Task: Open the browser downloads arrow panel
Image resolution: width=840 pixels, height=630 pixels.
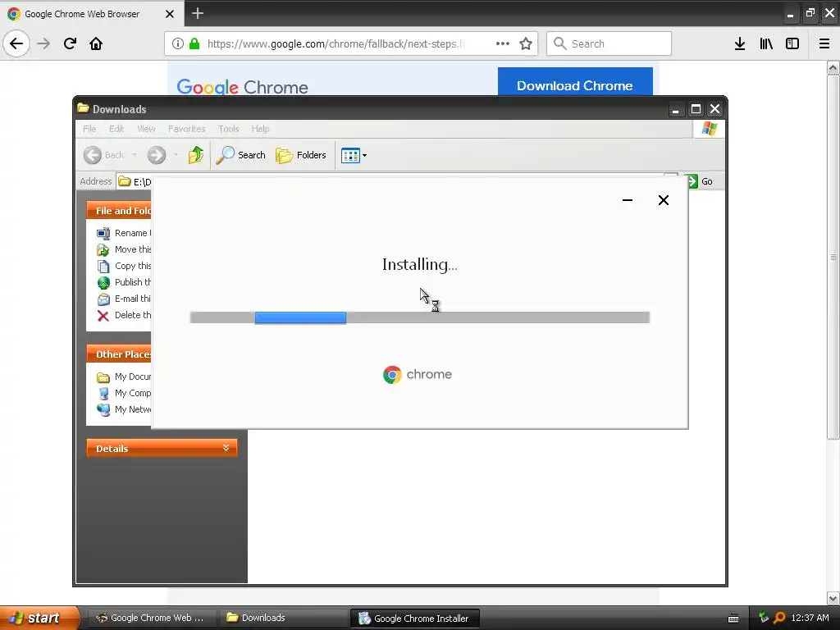Action: [x=740, y=43]
